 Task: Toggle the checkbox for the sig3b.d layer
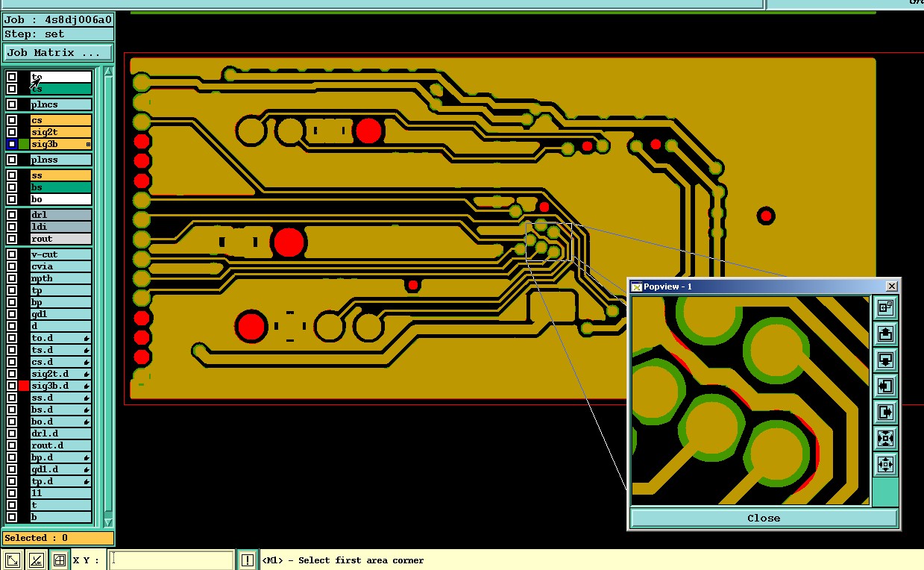12,386
